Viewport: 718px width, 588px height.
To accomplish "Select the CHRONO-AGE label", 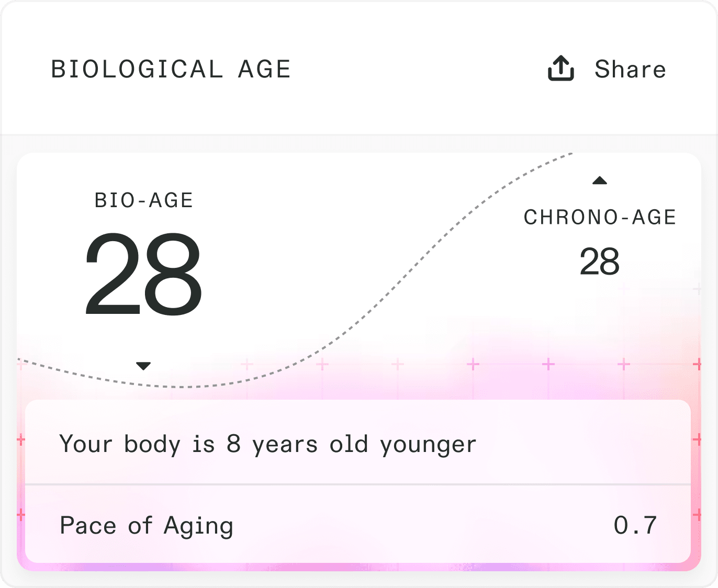I will pos(600,217).
